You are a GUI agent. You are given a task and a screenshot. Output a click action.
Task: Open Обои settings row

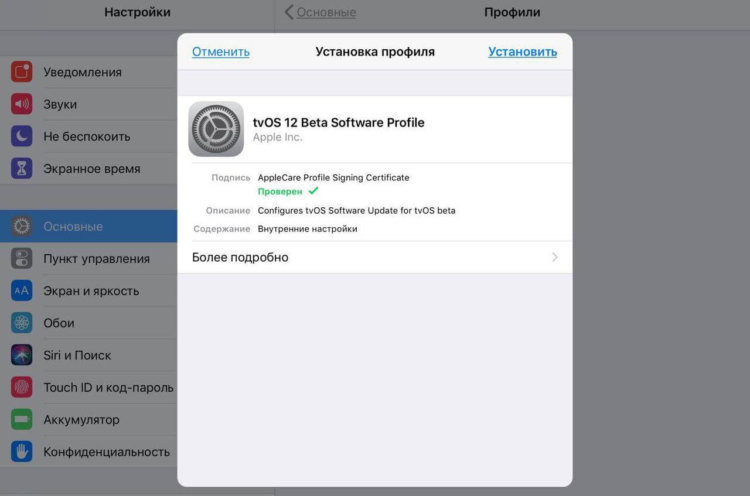point(88,323)
